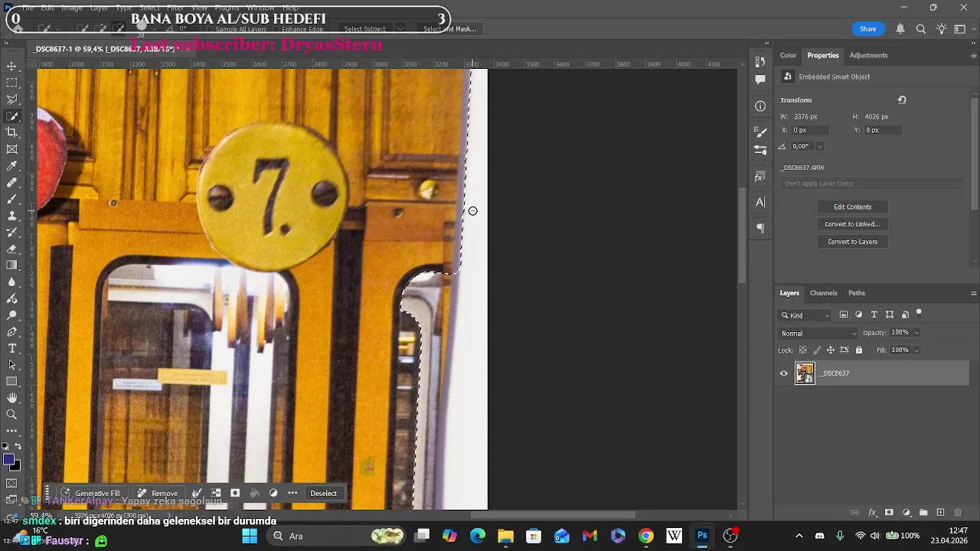Select the Rectangular Marquee tool
Image resolution: width=980 pixels, height=551 pixels.
coord(12,83)
